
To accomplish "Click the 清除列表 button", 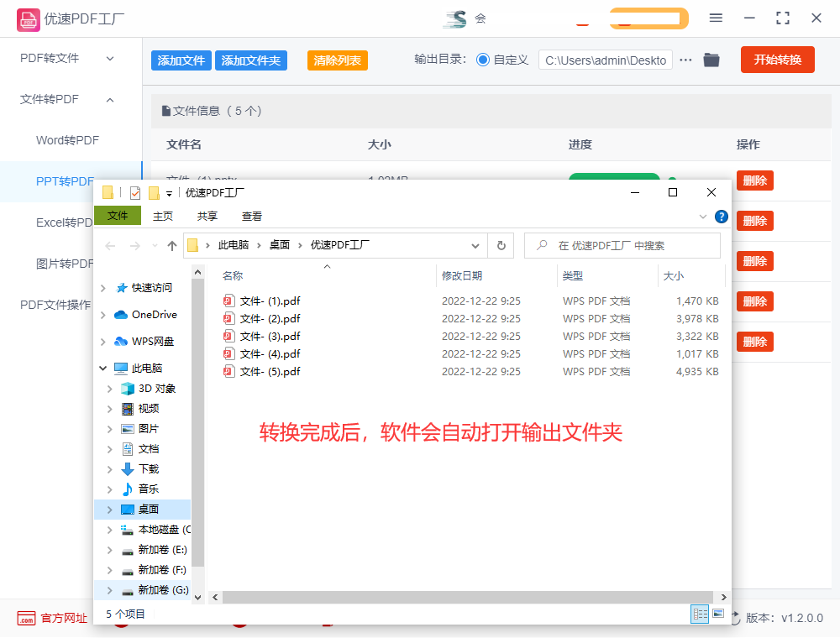I will point(338,60).
